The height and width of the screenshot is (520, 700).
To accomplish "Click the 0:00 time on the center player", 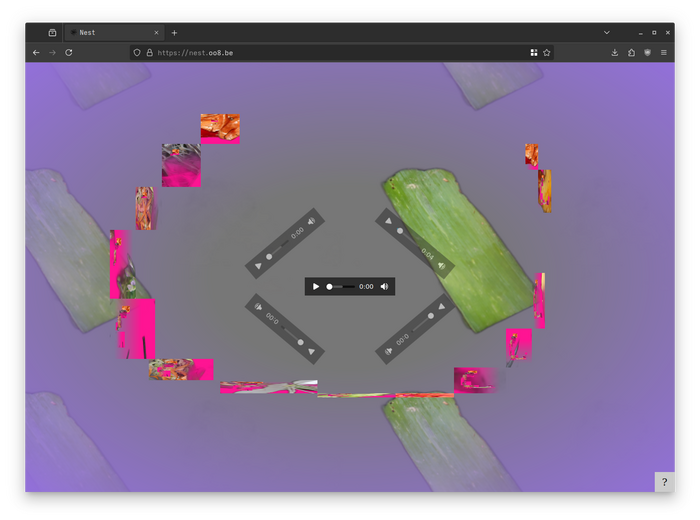I will tap(366, 287).
